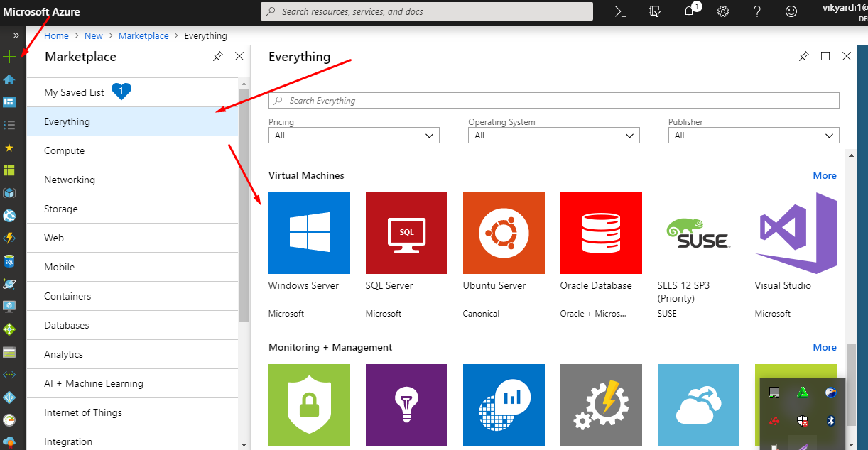Image resolution: width=868 pixels, height=450 pixels.
Task: Open My Saved List
Action: pyautogui.click(x=132, y=92)
